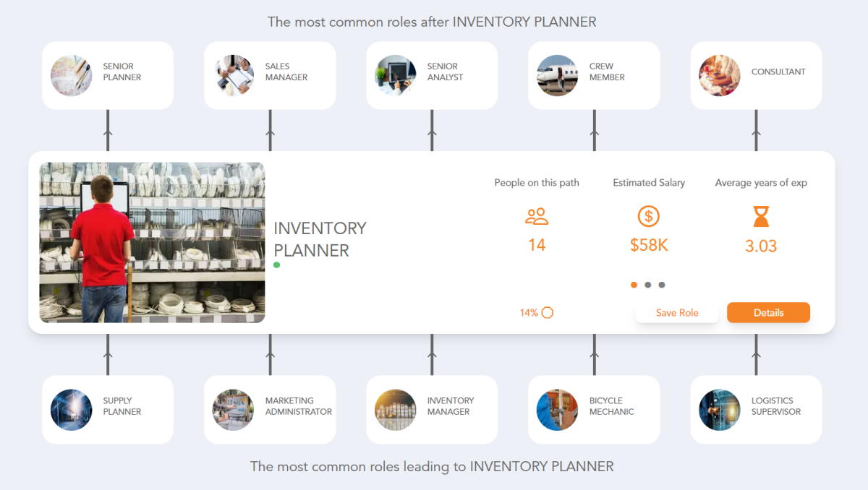The height and width of the screenshot is (490, 868).
Task: Open the Logistics Supervisor circular icon
Action: tap(719, 409)
